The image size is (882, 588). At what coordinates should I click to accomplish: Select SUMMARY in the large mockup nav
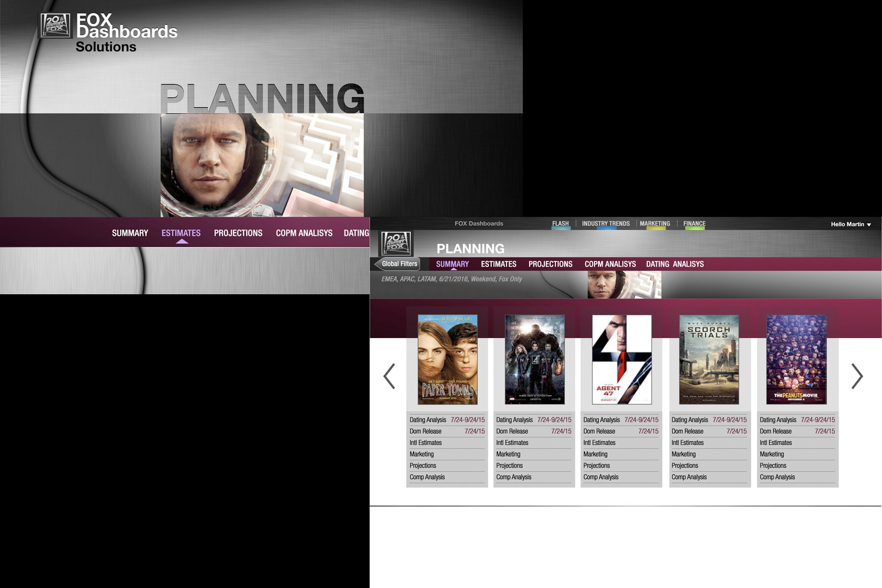130,233
